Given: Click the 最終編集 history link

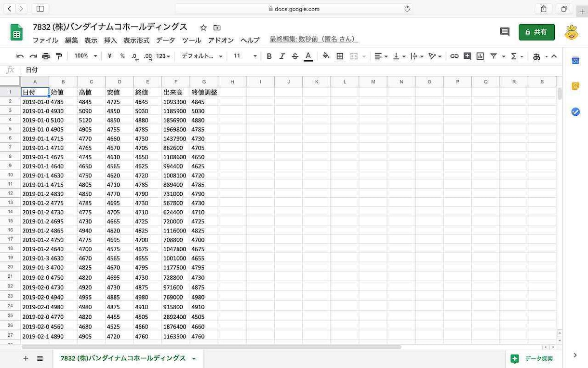Looking at the screenshot, I should pyautogui.click(x=314, y=39).
